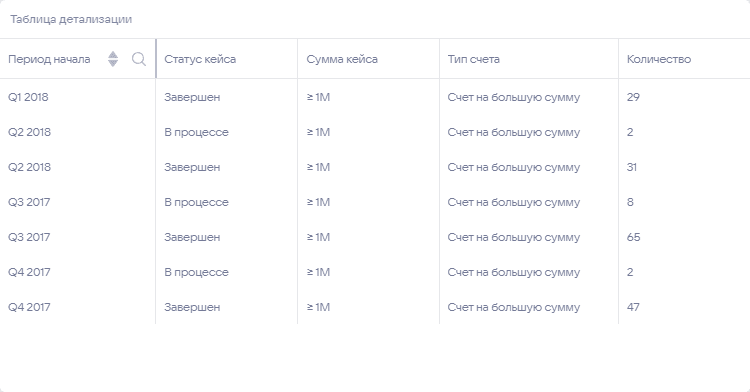Viewport: 750px width, 392px height.
Task: Select Q3 2017 in the row with 8
Action: click(29, 202)
